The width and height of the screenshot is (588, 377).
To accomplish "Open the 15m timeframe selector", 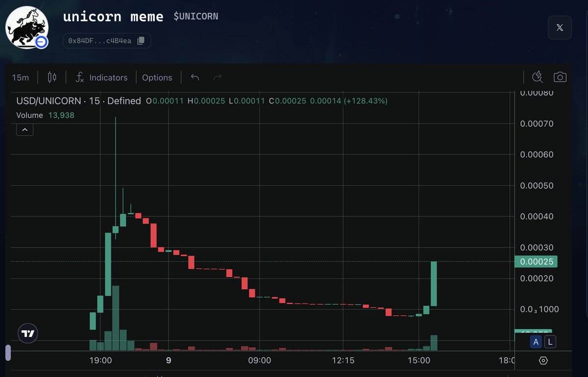I will click(x=21, y=77).
